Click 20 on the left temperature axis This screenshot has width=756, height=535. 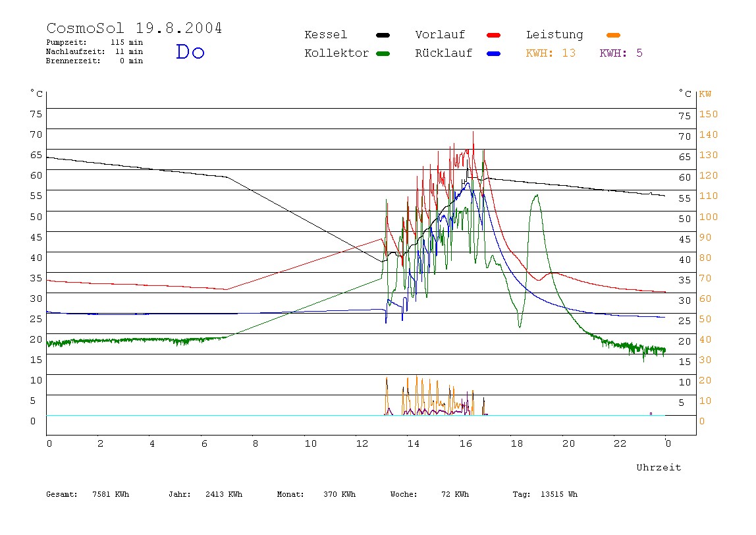[x=36, y=339]
